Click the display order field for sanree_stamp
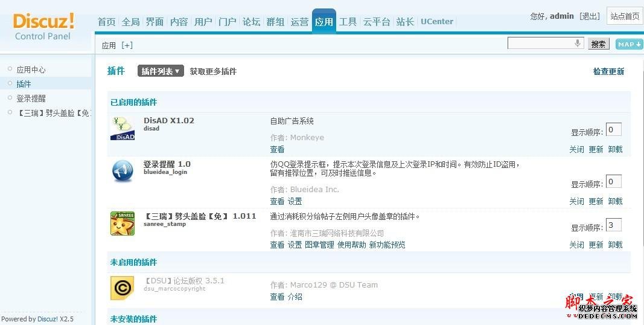The width and height of the screenshot is (644, 325). 614,225
